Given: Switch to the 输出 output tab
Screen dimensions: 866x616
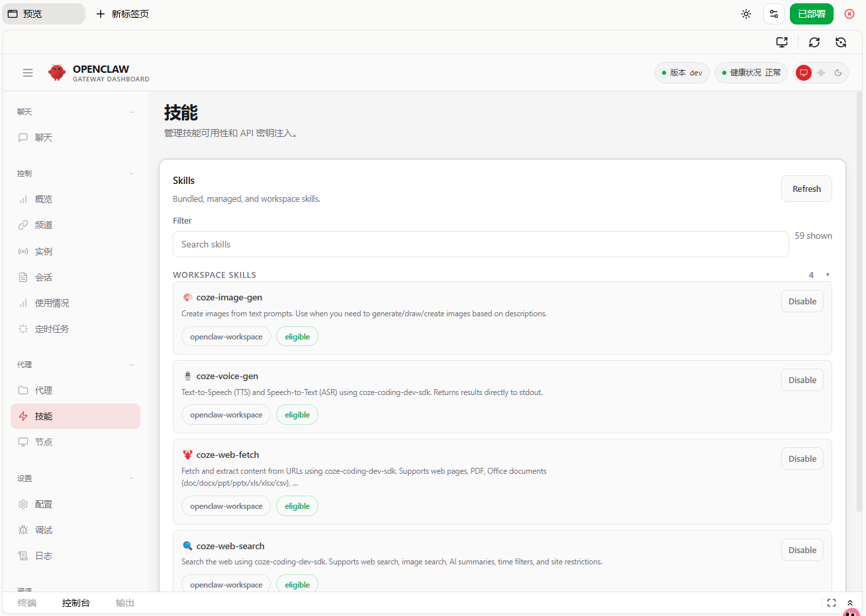Looking at the screenshot, I should pos(125,603).
